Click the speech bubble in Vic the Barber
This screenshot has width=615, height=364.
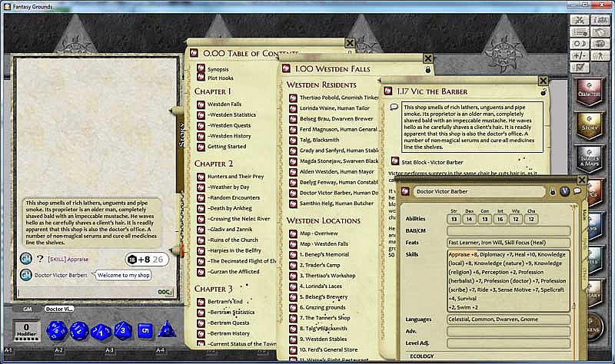tap(394, 107)
